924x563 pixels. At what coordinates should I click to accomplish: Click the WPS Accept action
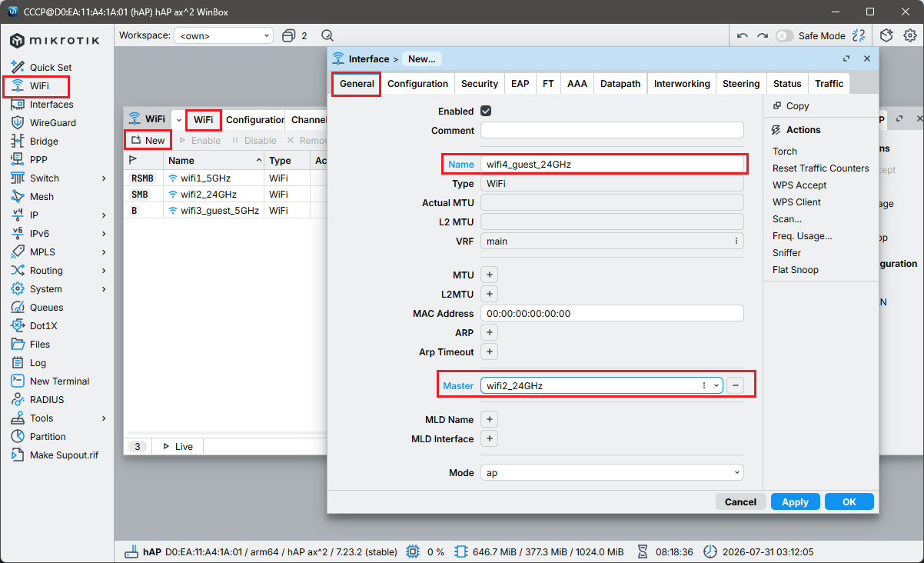[799, 185]
